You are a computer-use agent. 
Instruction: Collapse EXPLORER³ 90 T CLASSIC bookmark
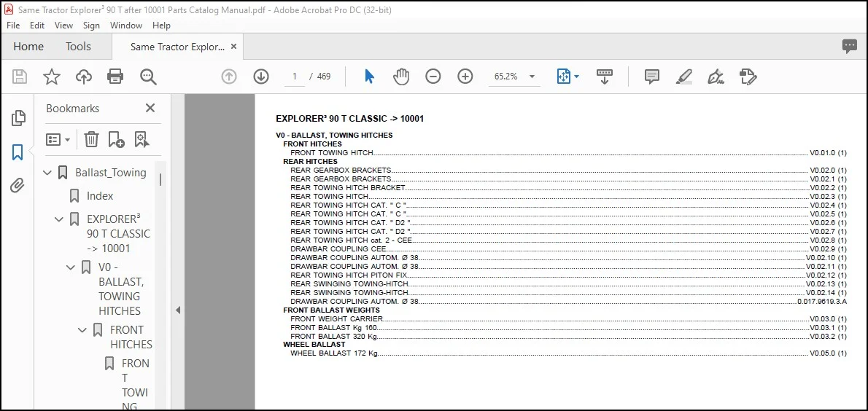pyautogui.click(x=58, y=219)
